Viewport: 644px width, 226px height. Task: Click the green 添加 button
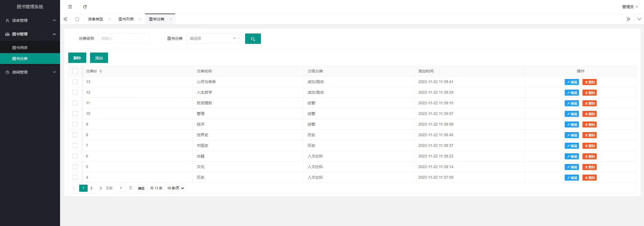click(99, 58)
